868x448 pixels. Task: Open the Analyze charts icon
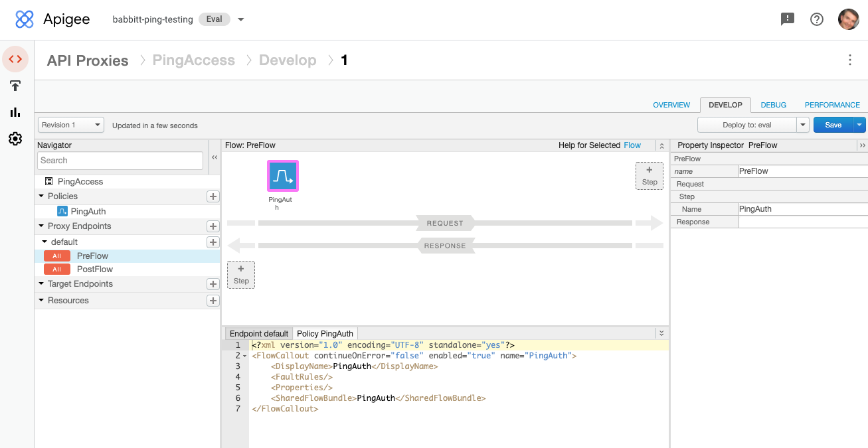tap(15, 112)
